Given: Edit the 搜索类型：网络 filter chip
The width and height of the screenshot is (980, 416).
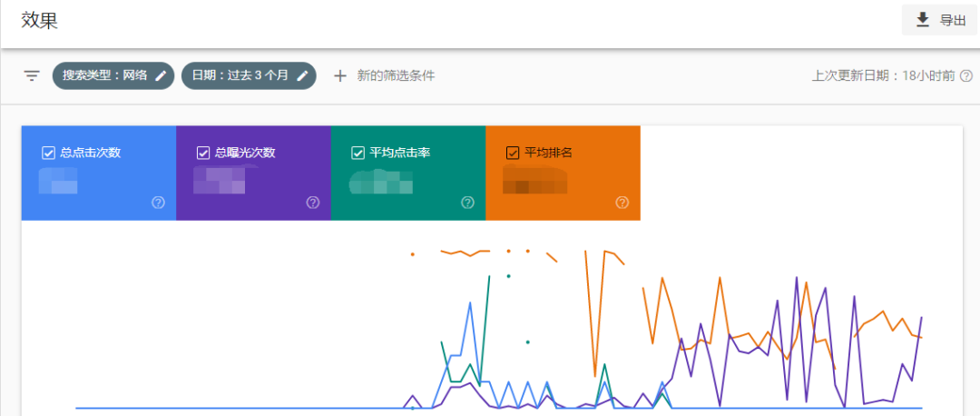Looking at the screenshot, I should point(113,75).
